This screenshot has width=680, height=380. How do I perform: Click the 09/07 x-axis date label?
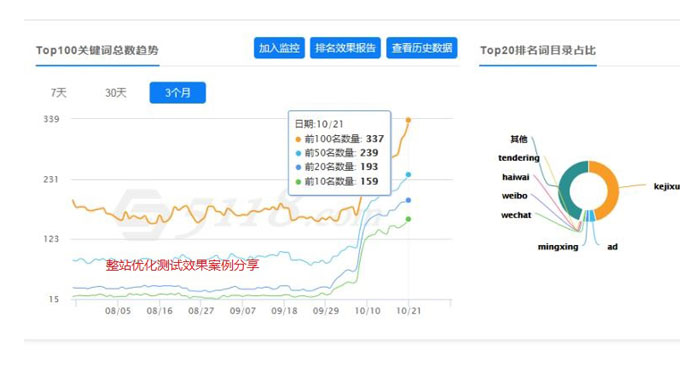click(x=242, y=311)
